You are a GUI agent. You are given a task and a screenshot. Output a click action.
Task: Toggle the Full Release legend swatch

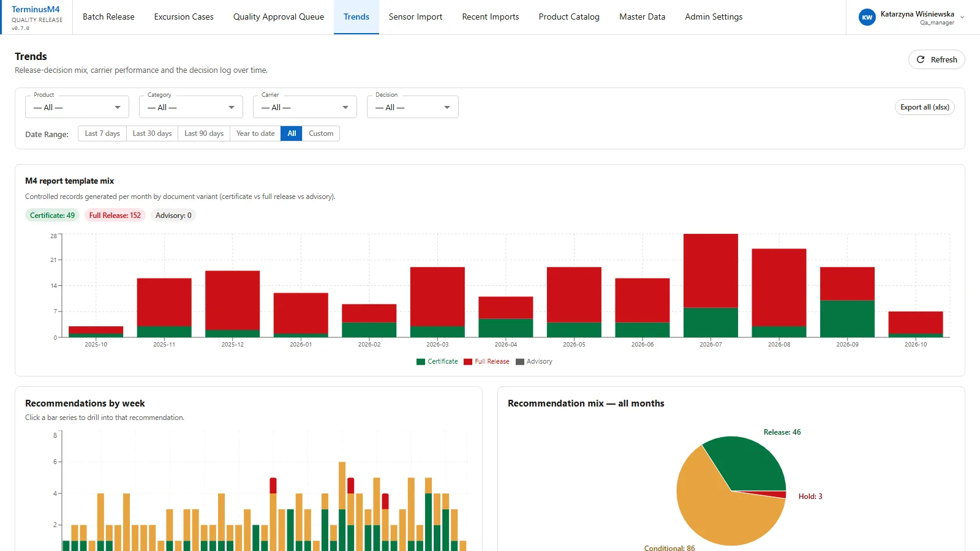pyautogui.click(x=468, y=362)
